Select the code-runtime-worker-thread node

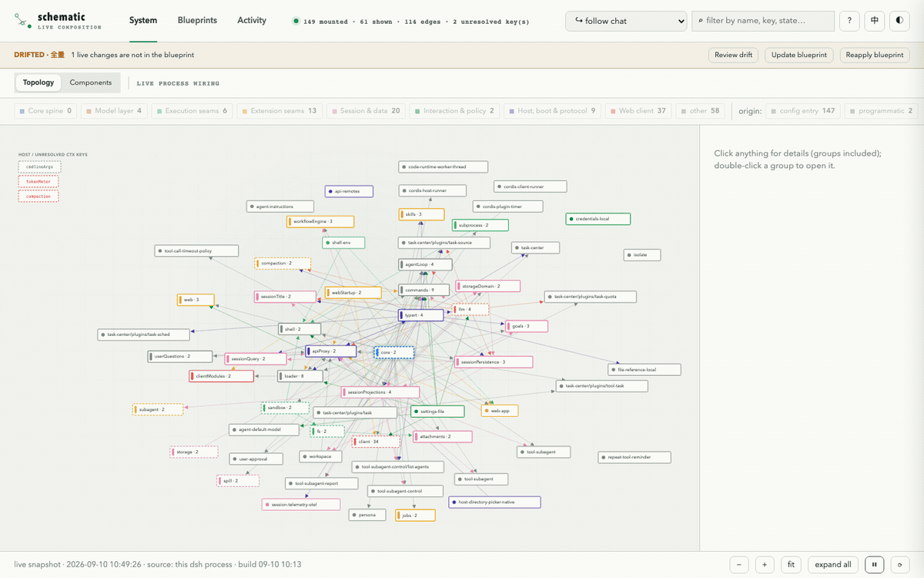443,166
